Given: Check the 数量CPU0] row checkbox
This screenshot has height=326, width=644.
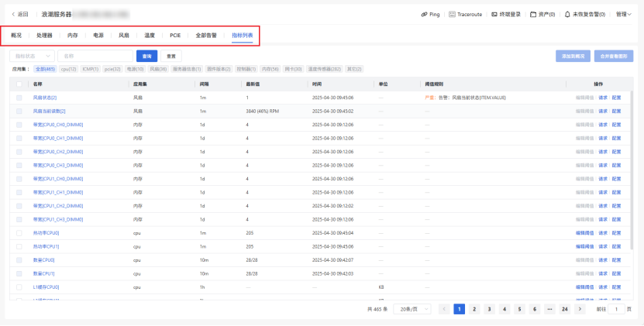Looking at the screenshot, I should click(19, 260).
